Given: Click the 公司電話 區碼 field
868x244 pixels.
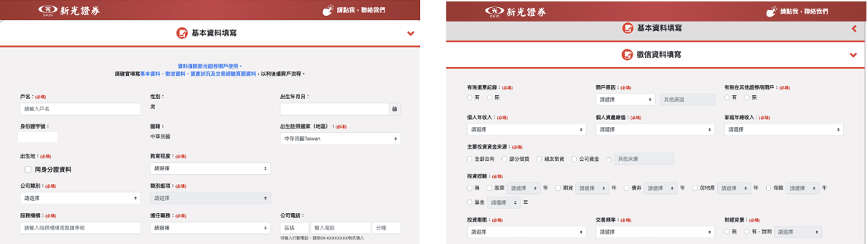Looking at the screenshot, I should point(294,227).
